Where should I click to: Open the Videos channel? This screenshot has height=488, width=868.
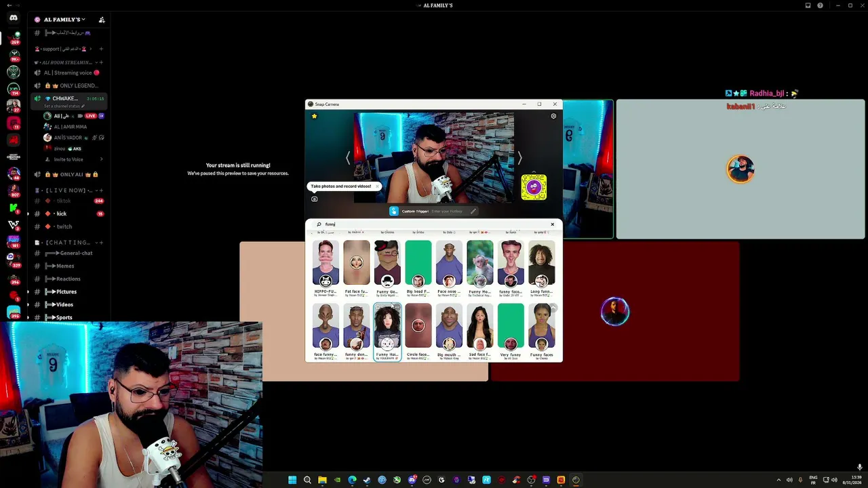click(x=69, y=304)
